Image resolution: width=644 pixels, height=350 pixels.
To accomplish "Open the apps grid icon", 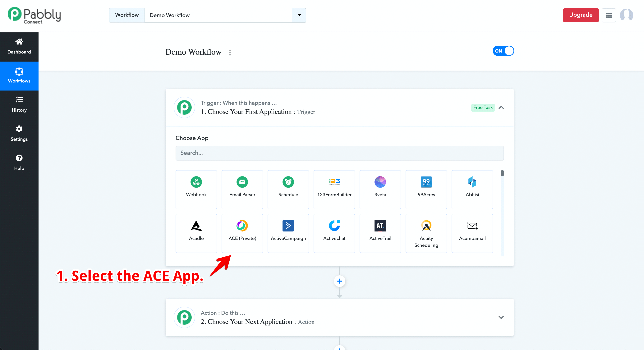I will click(609, 15).
